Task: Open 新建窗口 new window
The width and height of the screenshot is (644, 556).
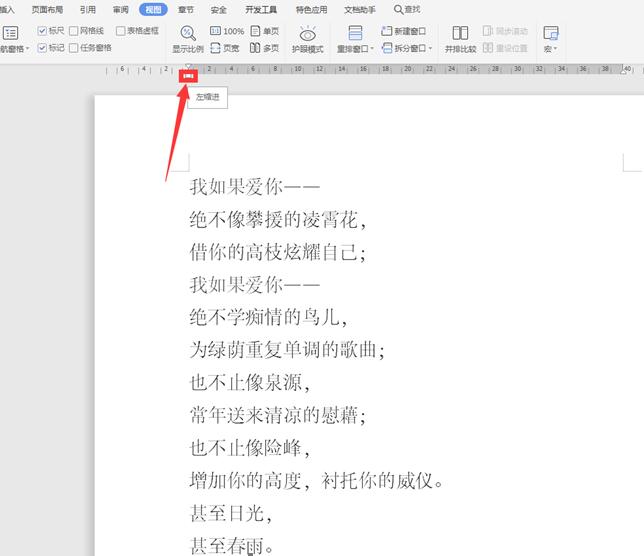Action: click(403, 32)
